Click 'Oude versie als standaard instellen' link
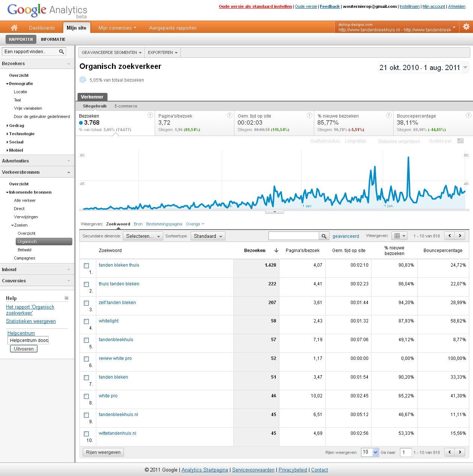 tap(255, 6)
